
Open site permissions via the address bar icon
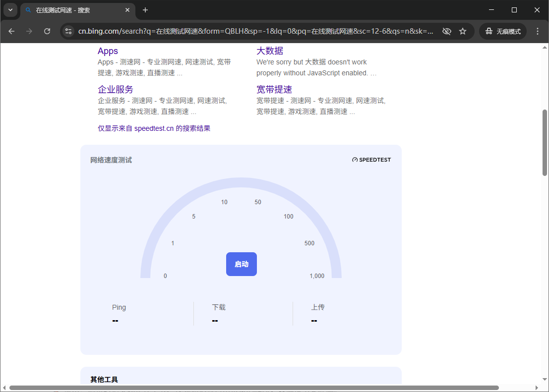(x=67, y=31)
